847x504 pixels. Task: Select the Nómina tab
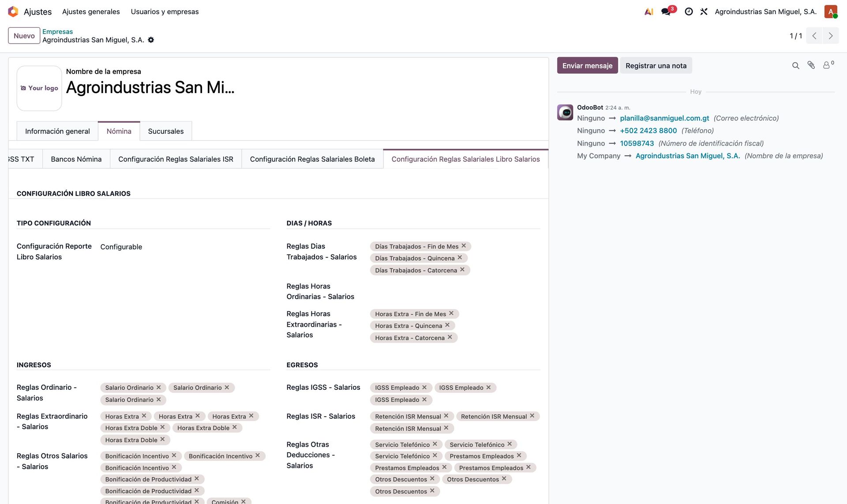pyautogui.click(x=119, y=131)
